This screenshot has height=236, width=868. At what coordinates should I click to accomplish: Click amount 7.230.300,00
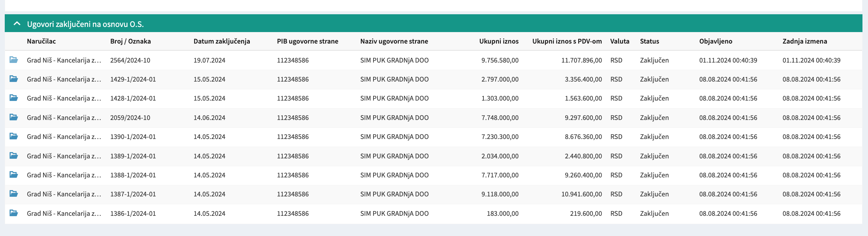(x=500, y=137)
